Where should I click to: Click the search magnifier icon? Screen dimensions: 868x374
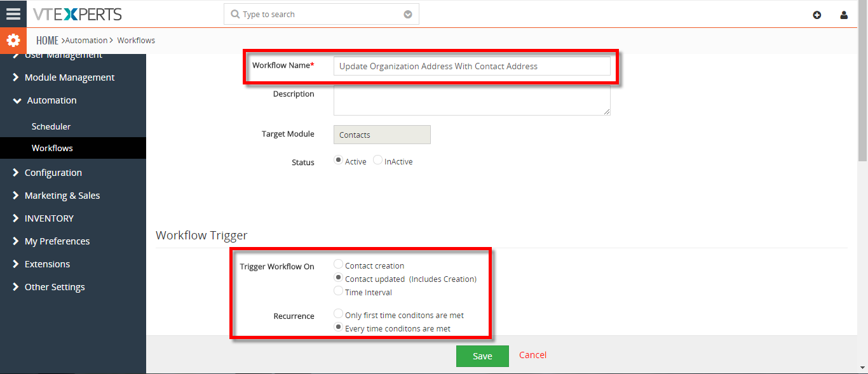click(x=235, y=15)
